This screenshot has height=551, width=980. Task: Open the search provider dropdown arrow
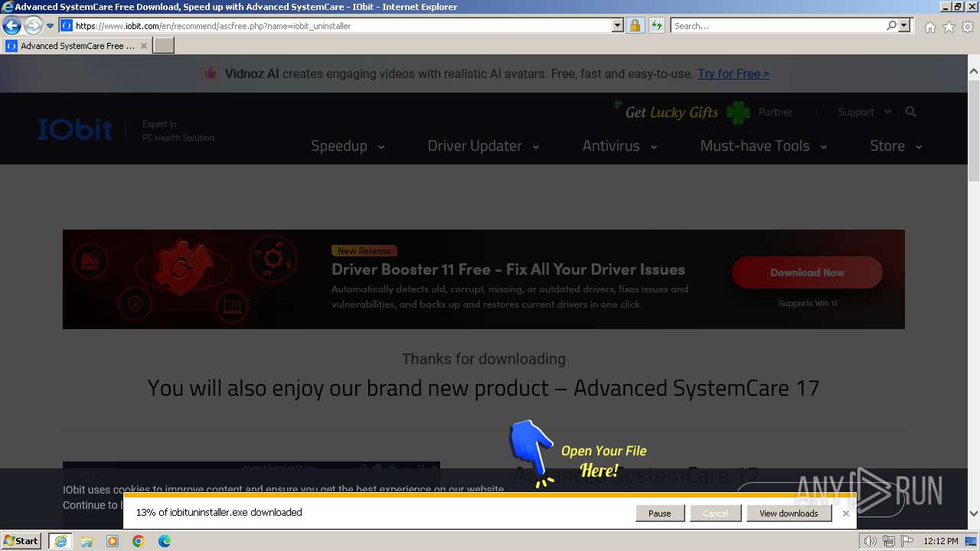[904, 25]
